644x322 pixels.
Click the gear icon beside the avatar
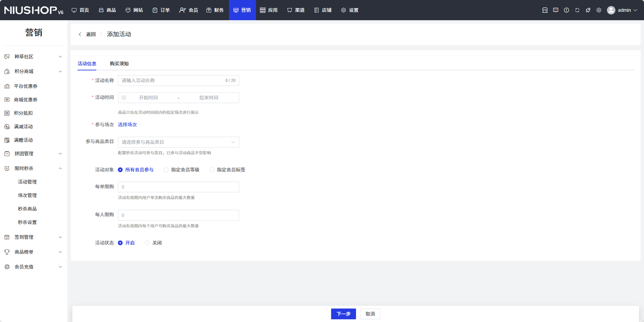(599, 10)
